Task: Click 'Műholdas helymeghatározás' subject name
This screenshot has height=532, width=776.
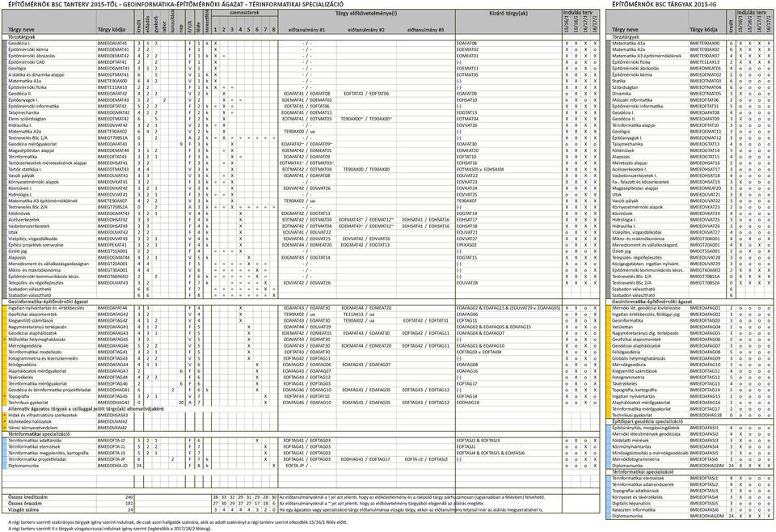Action: pos(36,340)
